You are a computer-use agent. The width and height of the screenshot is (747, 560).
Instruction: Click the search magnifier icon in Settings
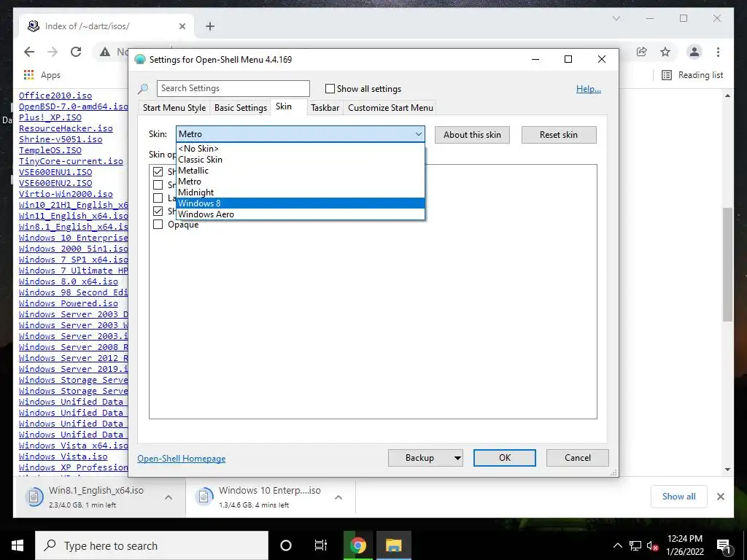coord(143,88)
